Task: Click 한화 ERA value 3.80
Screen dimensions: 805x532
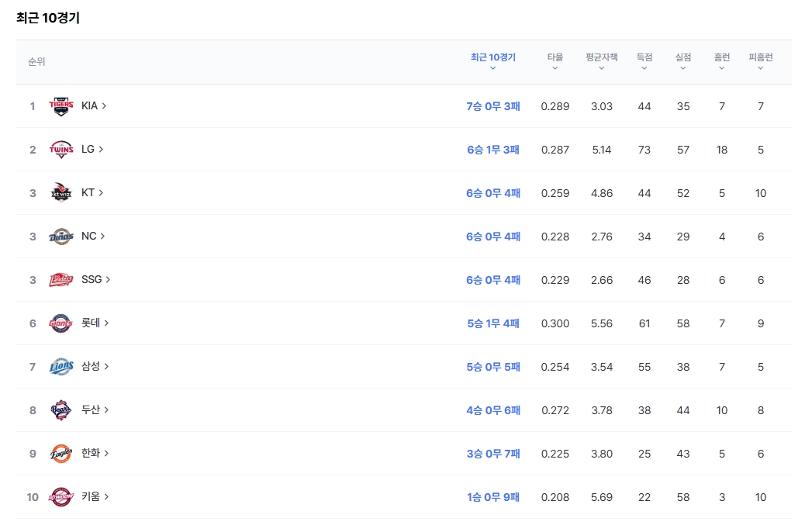Action: [x=602, y=454]
